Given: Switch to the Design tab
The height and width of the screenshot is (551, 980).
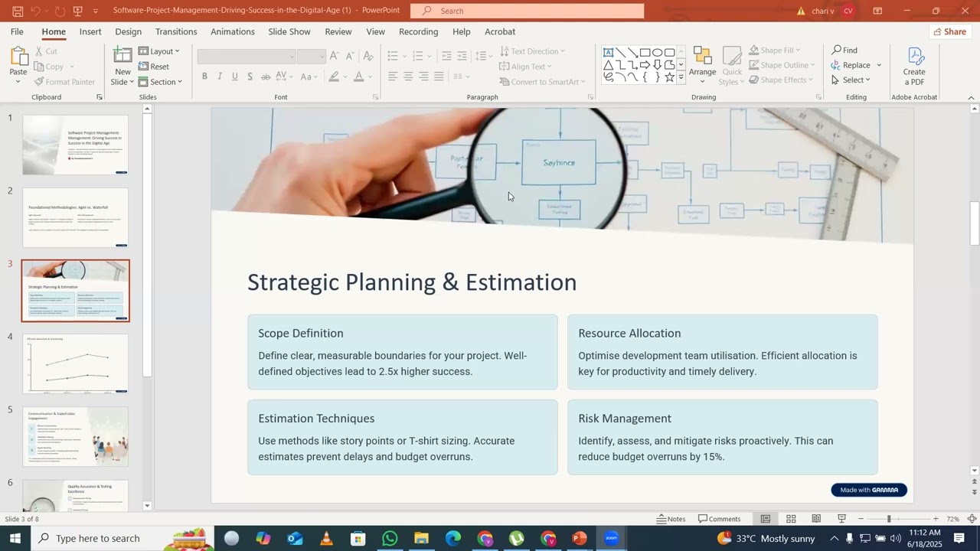Looking at the screenshot, I should pyautogui.click(x=128, y=31).
